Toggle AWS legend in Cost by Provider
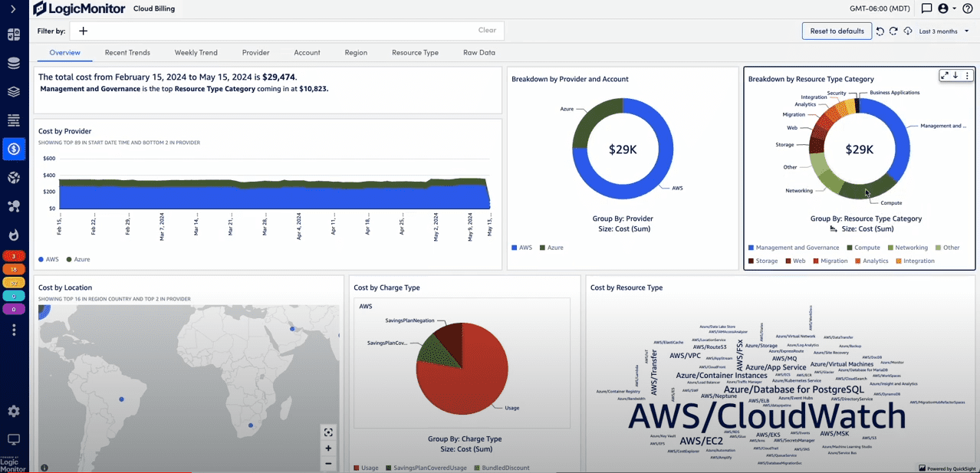This screenshot has height=473, width=980. point(48,259)
